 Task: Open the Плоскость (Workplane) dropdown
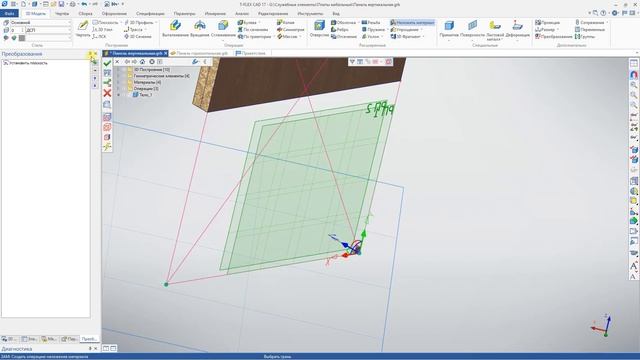120,22
